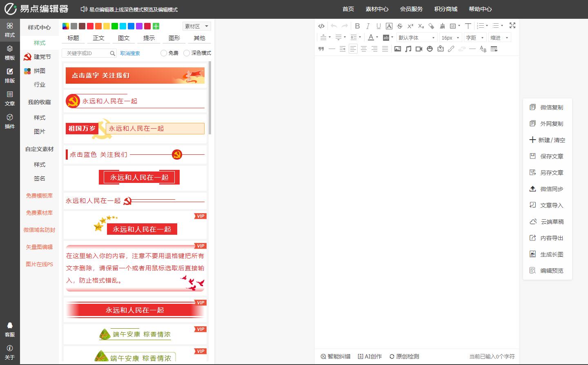The image size is (588, 365).
Task: Open the 素材区 dropdown
Action: pyautogui.click(x=196, y=26)
